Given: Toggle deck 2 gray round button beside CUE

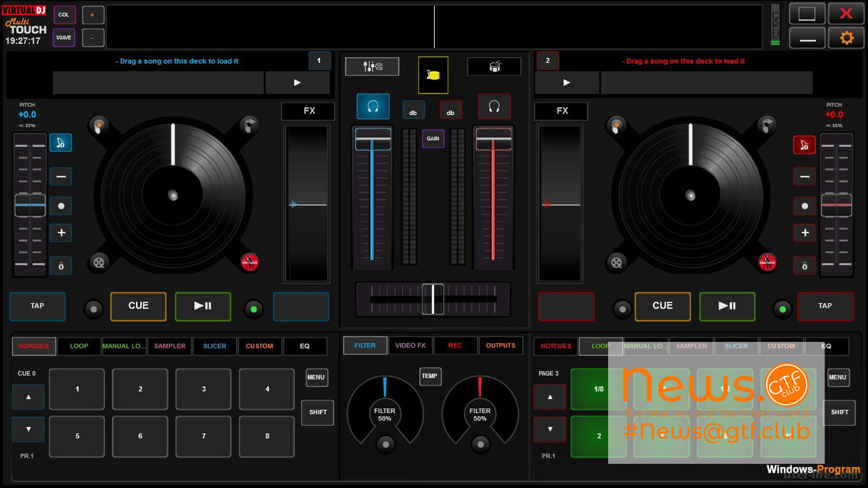Looking at the screenshot, I should coord(622,309).
